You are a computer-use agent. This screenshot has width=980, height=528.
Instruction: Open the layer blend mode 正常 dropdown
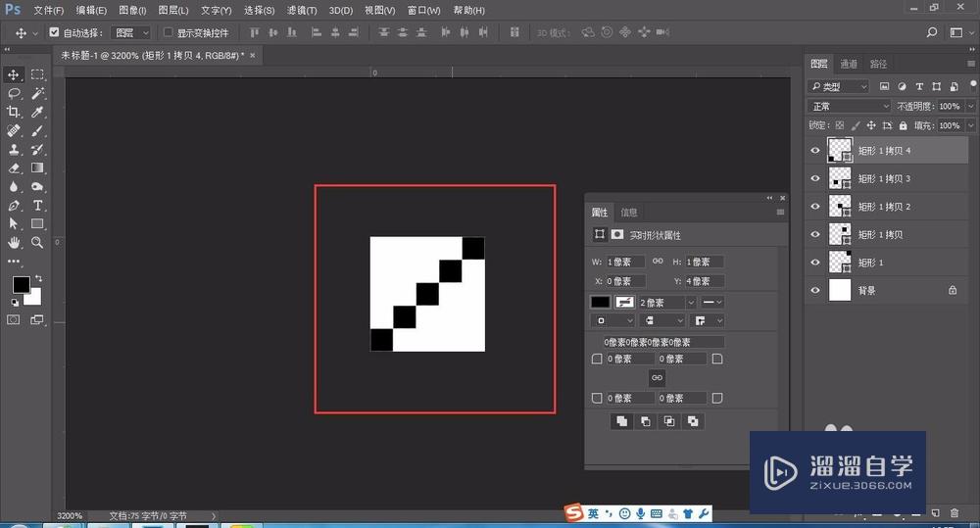(849, 106)
